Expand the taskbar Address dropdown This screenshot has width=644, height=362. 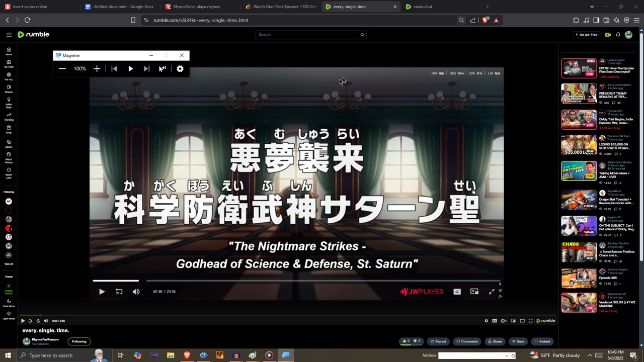click(x=507, y=355)
